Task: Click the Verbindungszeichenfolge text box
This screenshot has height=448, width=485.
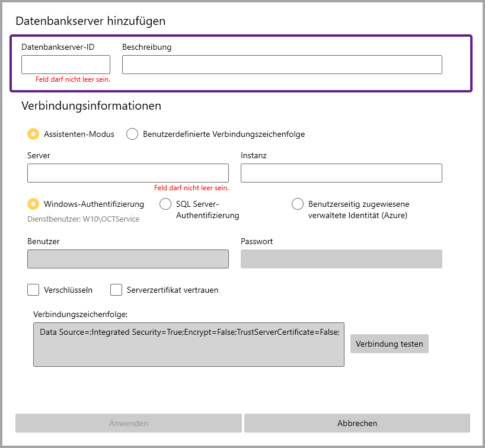Action: pyautogui.click(x=189, y=345)
